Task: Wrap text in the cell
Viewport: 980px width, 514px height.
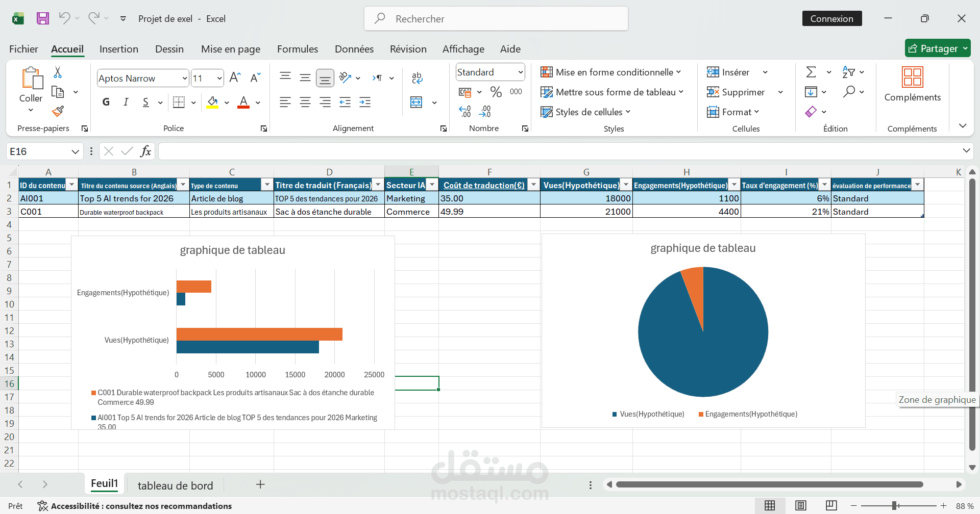Action: click(417, 78)
